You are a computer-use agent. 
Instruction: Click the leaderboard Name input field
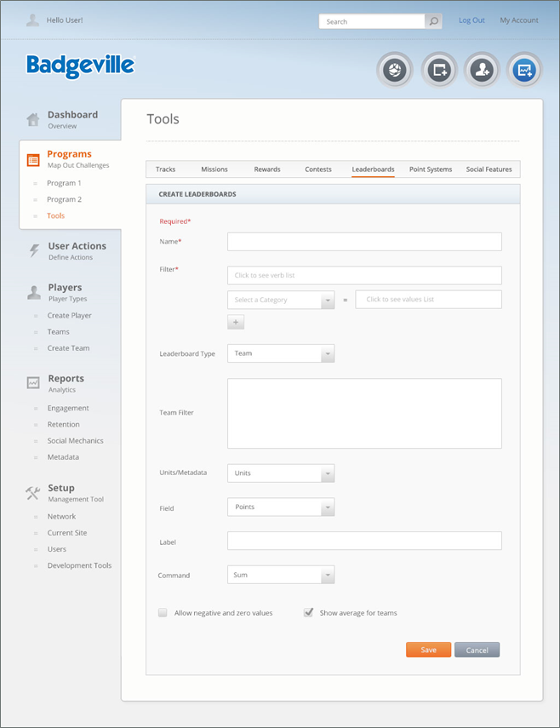[x=364, y=242]
